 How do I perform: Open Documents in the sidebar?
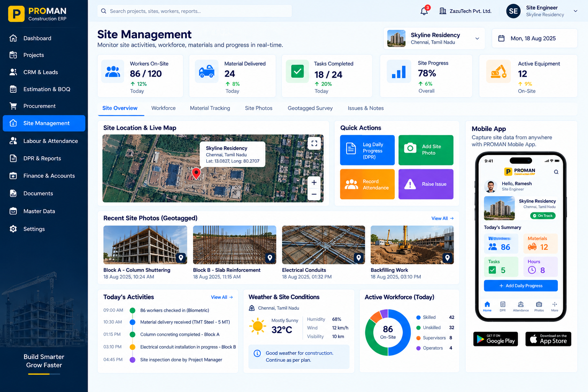pos(44,193)
